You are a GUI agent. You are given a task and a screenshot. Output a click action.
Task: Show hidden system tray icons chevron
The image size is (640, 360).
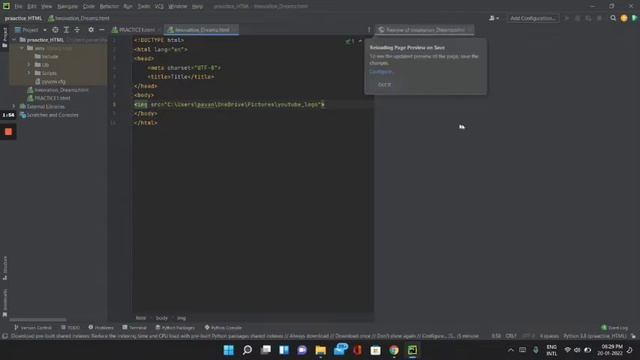511,350
